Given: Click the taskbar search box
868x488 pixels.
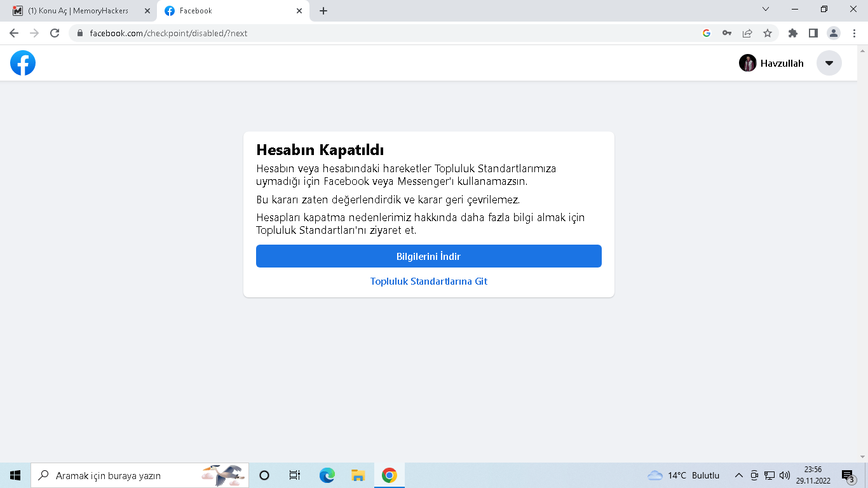Looking at the screenshot, I should tap(140, 475).
